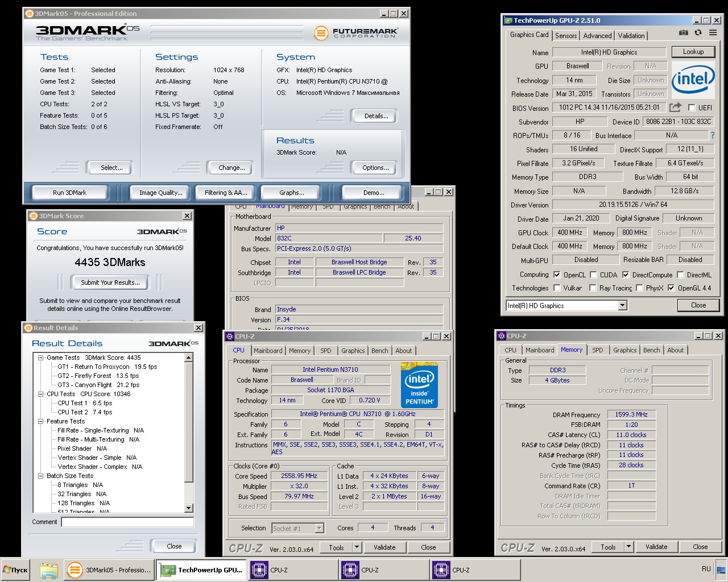Switch to 3DMark05 taskbar item
The image size is (728, 582).
point(109,570)
